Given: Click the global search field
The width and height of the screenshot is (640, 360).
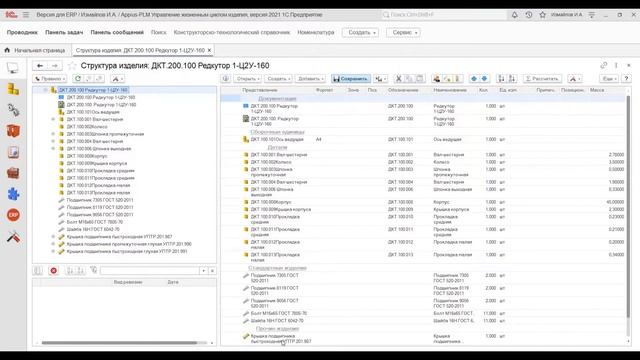Looking at the screenshot, I should coord(444,15).
